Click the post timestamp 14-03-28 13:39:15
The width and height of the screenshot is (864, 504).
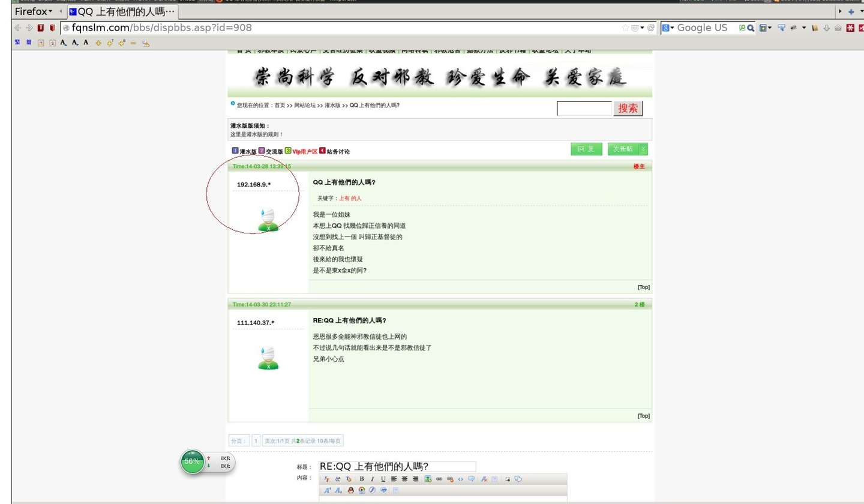point(262,166)
